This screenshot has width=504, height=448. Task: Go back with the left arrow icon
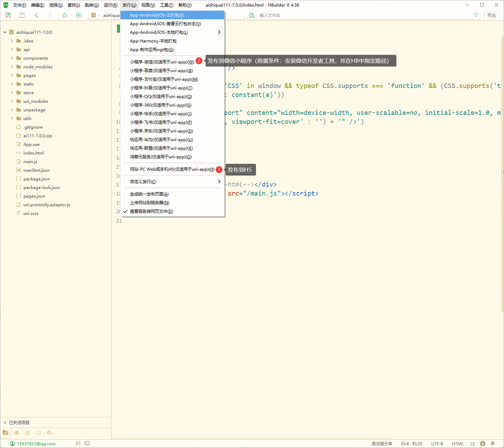click(36, 15)
